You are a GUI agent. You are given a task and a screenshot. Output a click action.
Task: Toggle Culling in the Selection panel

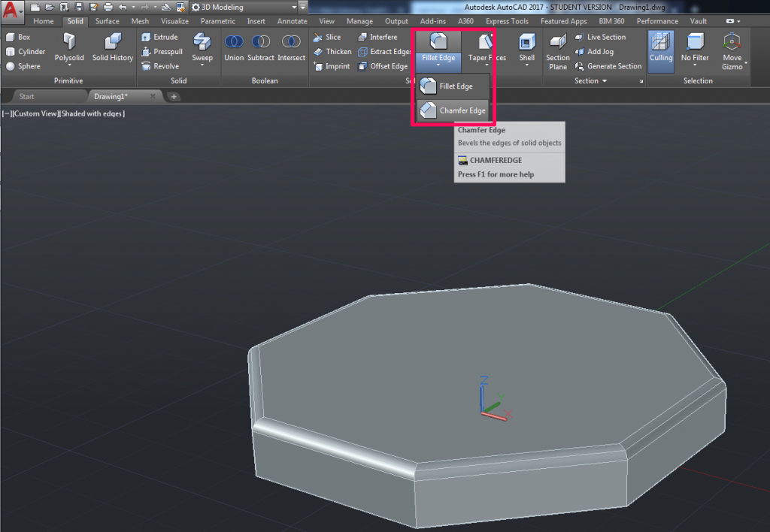point(660,47)
